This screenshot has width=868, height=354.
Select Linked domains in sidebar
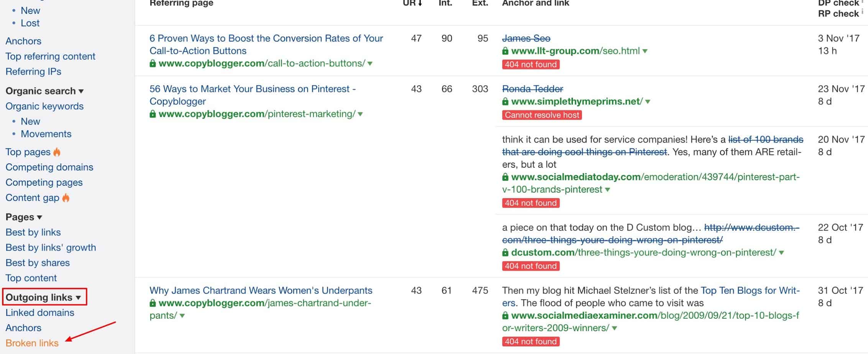click(x=40, y=313)
